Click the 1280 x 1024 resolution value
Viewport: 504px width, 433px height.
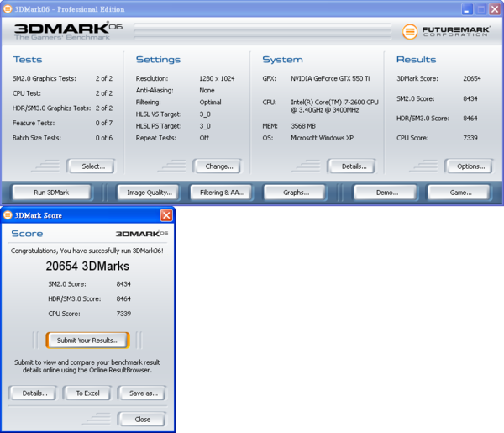(x=217, y=78)
